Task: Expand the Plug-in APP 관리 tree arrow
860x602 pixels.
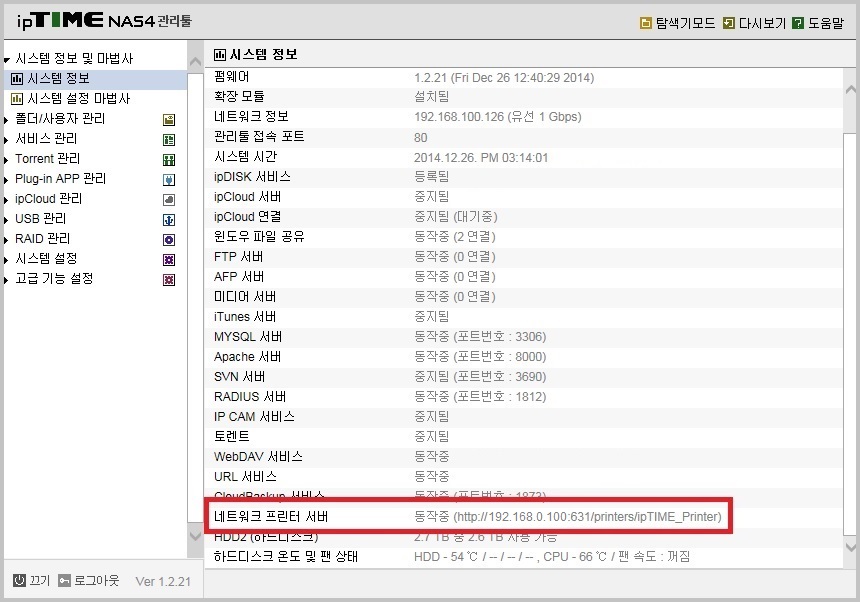Action: click(6, 180)
